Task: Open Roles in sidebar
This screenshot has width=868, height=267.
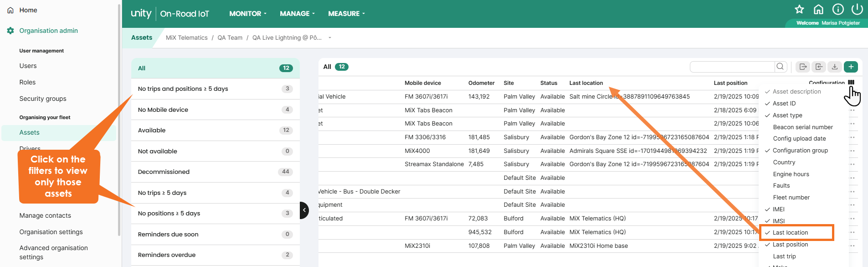Action: pyautogui.click(x=27, y=82)
